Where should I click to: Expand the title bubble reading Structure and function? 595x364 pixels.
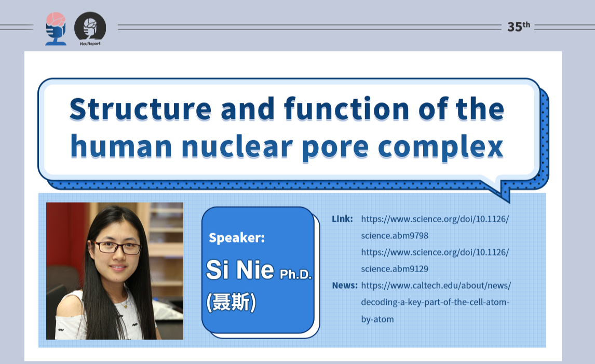287,127
